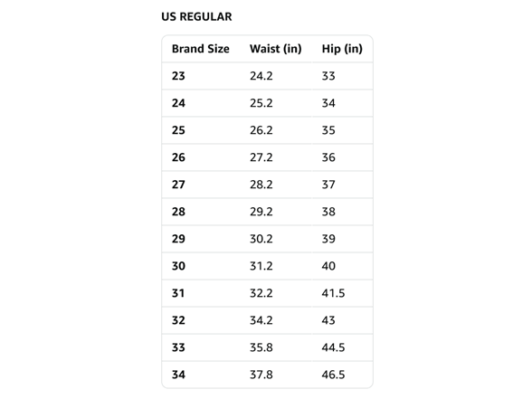
Task: Click hip value 40
Action: (x=328, y=266)
